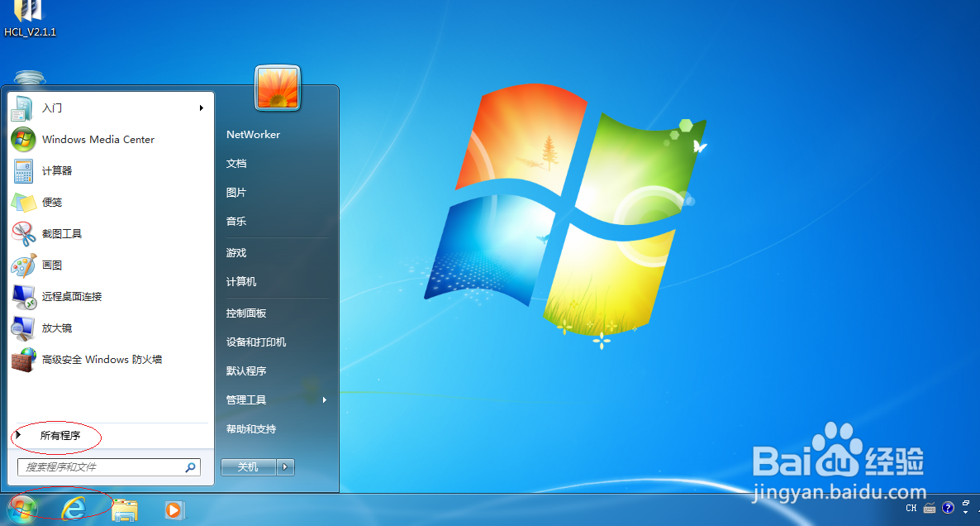
Task: Open 控制面板 (Control Panel)
Action: pyautogui.click(x=246, y=313)
